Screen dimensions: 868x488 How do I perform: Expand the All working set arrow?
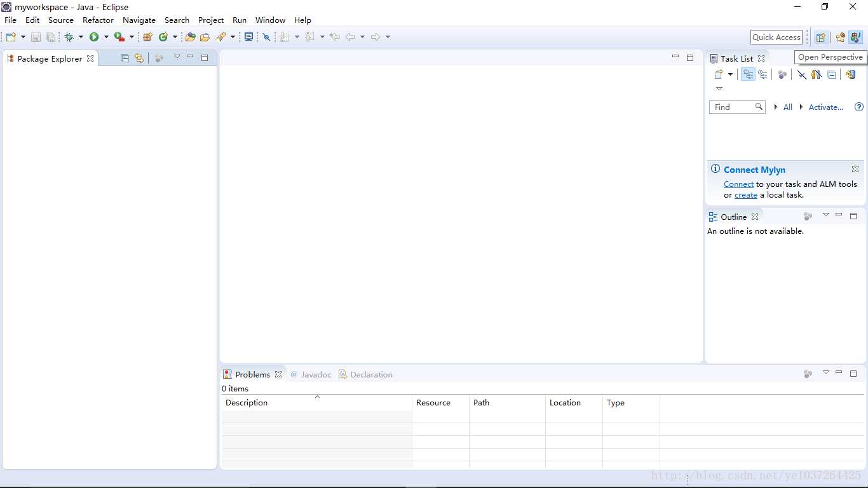click(x=776, y=107)
